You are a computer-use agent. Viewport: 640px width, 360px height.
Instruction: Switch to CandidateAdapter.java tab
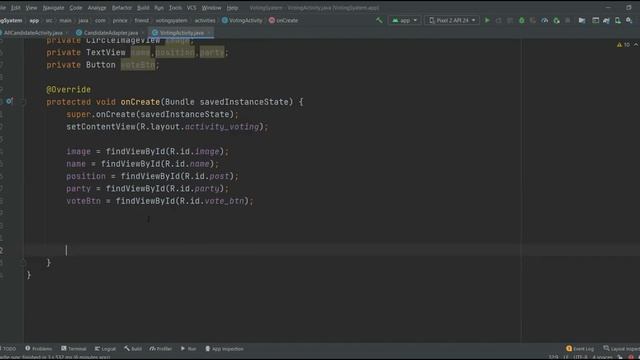[110, 33]
